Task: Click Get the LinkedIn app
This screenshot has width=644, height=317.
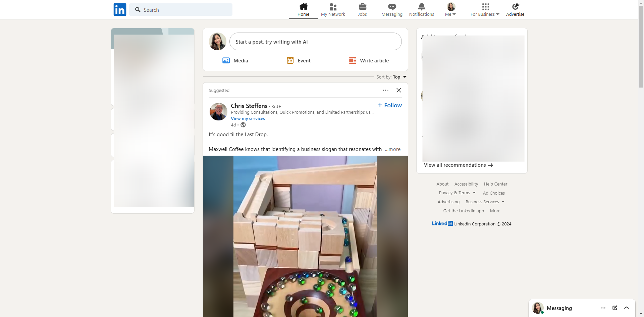Action: click(x=464, y=211)
